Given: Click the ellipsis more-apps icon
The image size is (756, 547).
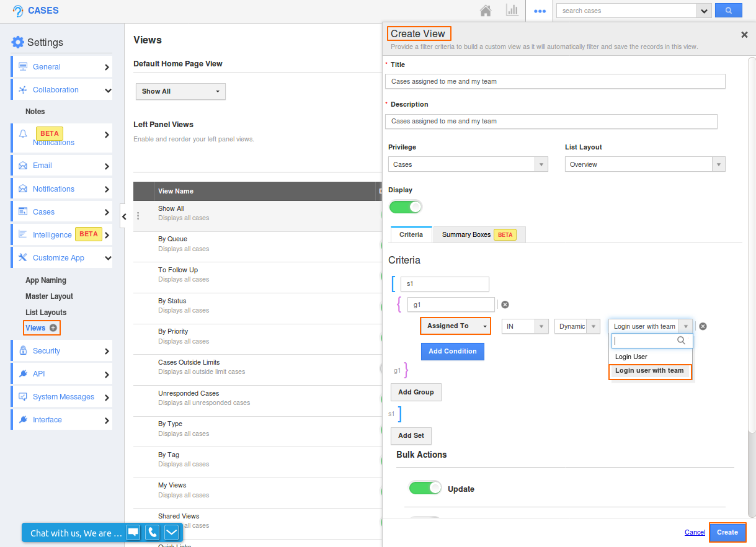Looking at the screenshot, I should point(539,11).
